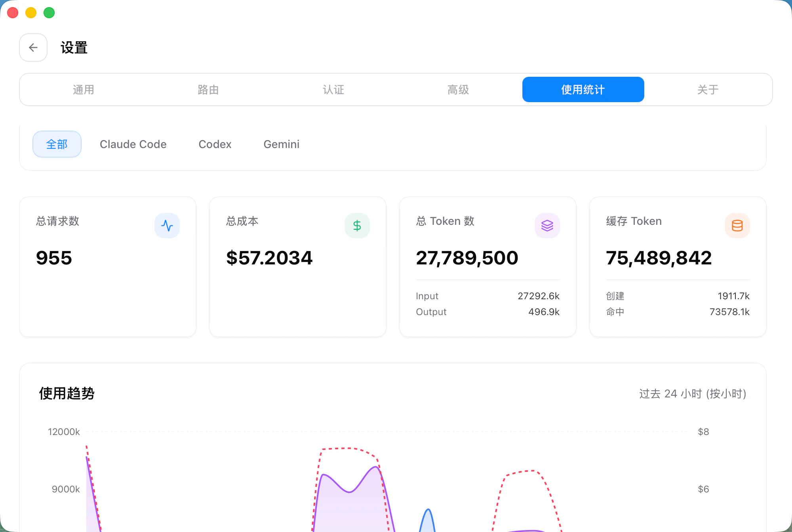The width and height of the screenshot is (792, 532).
Task: Select the 全部 filter chip
Action: point(57,144)
